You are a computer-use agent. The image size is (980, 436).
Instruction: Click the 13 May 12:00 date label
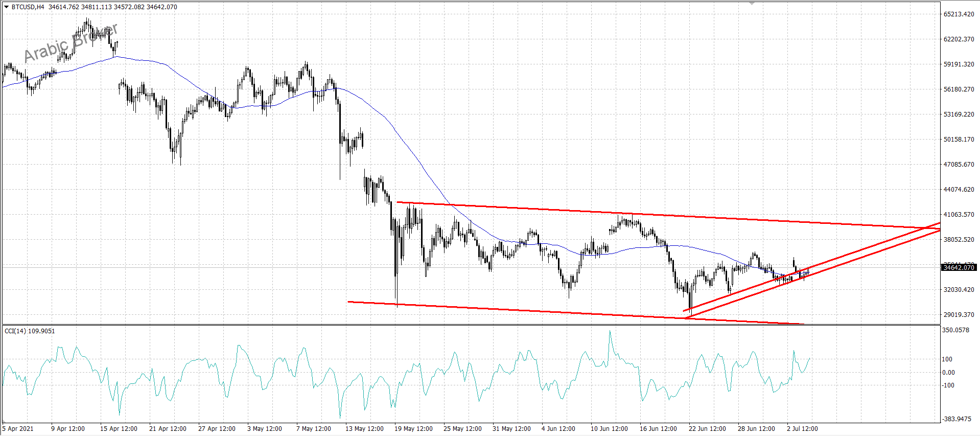tap(364, 429)
